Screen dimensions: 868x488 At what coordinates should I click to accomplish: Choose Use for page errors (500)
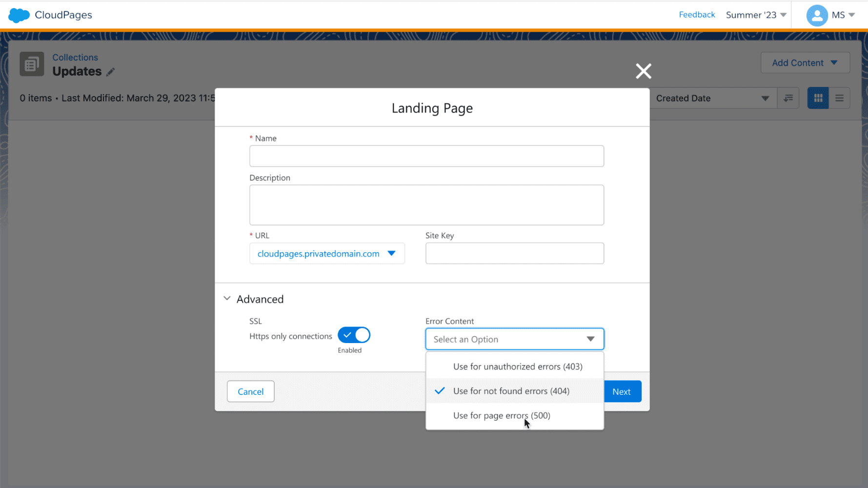click(501, 416)
